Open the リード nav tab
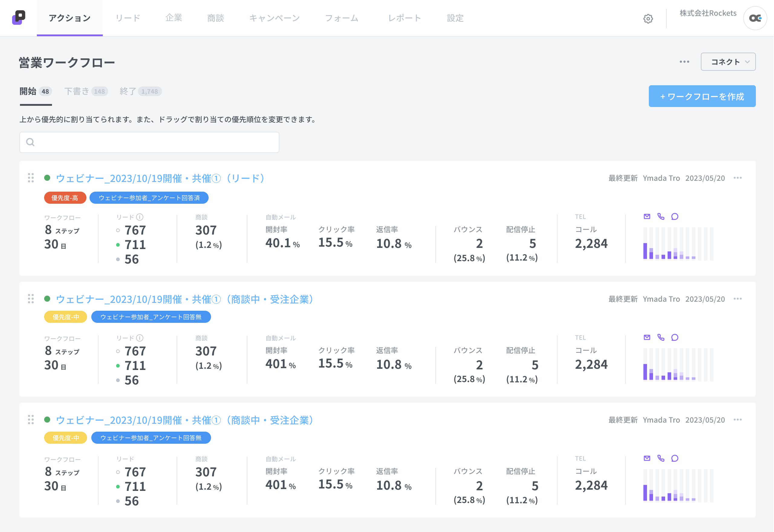The height and width of the screenshot is (532, 774). 128,18
